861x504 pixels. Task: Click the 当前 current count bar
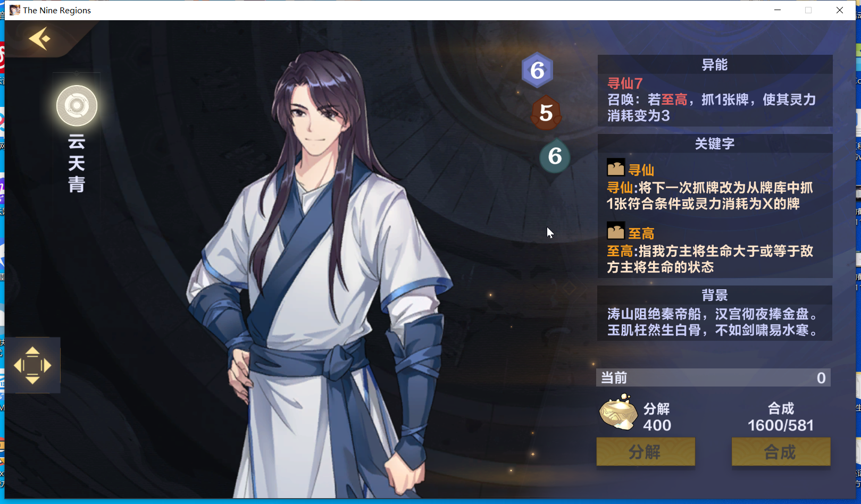(713, 378)
